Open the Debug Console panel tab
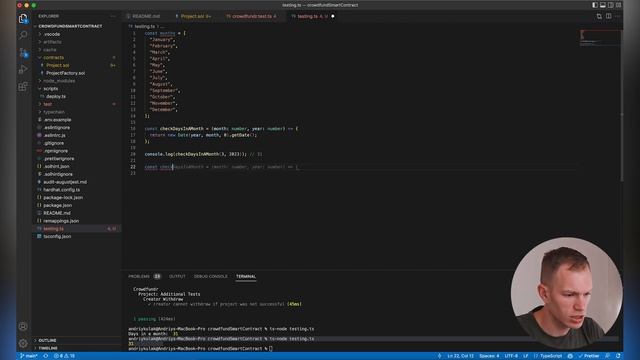Viewport: 640px width, 360px height. click(211, 276)
